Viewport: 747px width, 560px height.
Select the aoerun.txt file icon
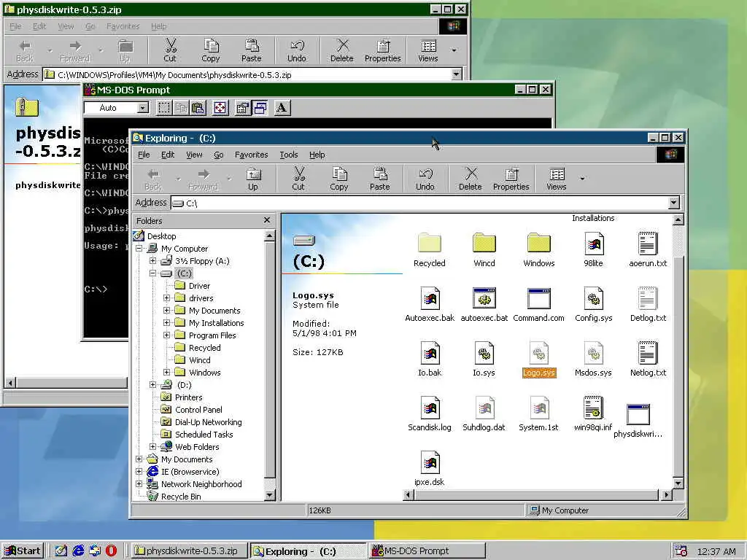click(648, 244)
